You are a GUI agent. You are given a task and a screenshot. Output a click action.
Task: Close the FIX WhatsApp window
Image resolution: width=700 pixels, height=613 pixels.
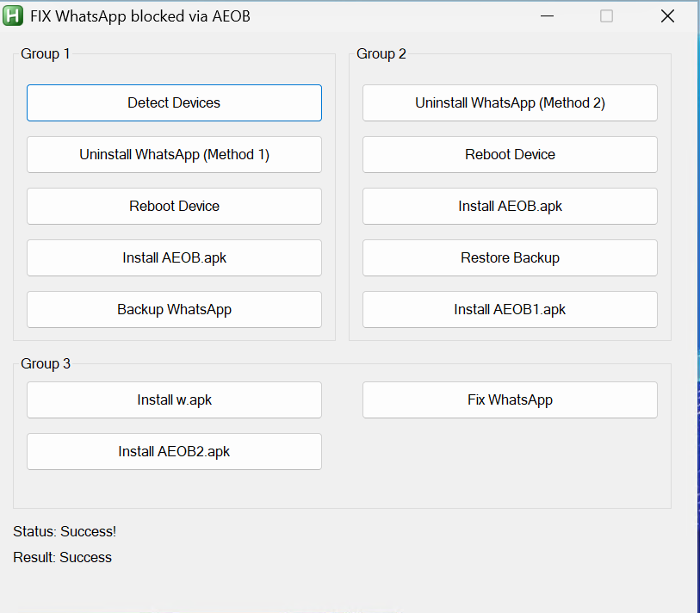click(667, 16)
